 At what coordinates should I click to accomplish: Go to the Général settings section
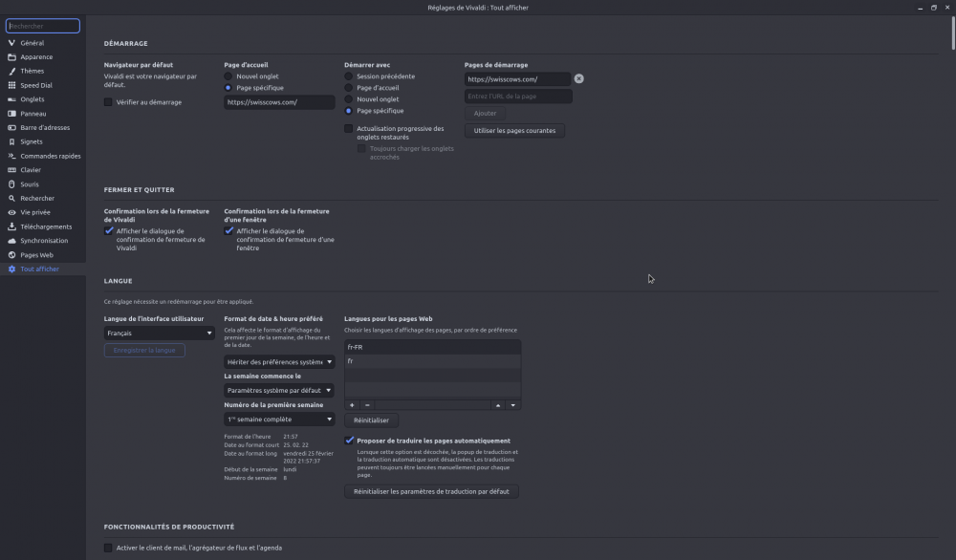click(x=32, y=43)
